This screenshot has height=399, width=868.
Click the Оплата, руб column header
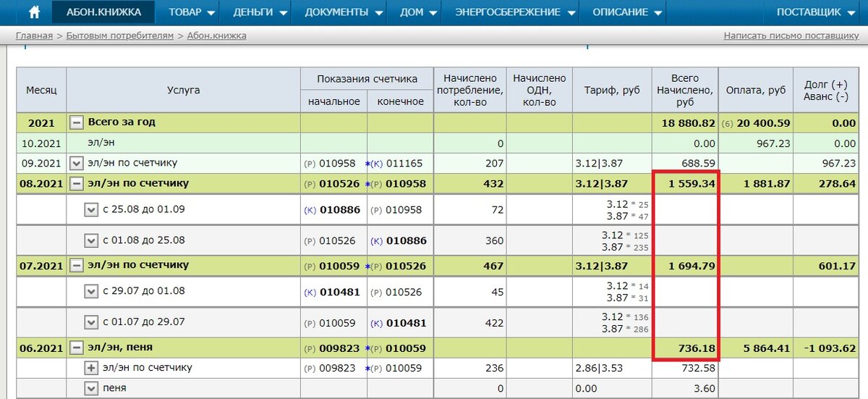[x=756, y=91]
